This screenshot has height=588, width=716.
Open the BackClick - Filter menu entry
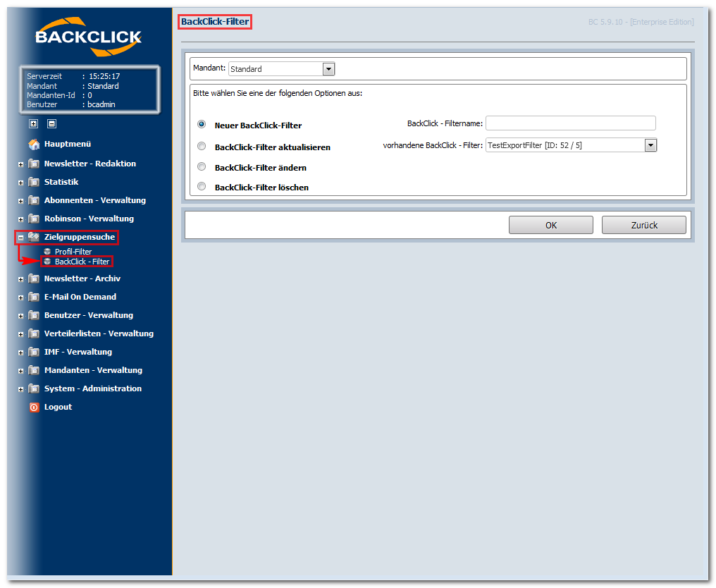[82, 262]
